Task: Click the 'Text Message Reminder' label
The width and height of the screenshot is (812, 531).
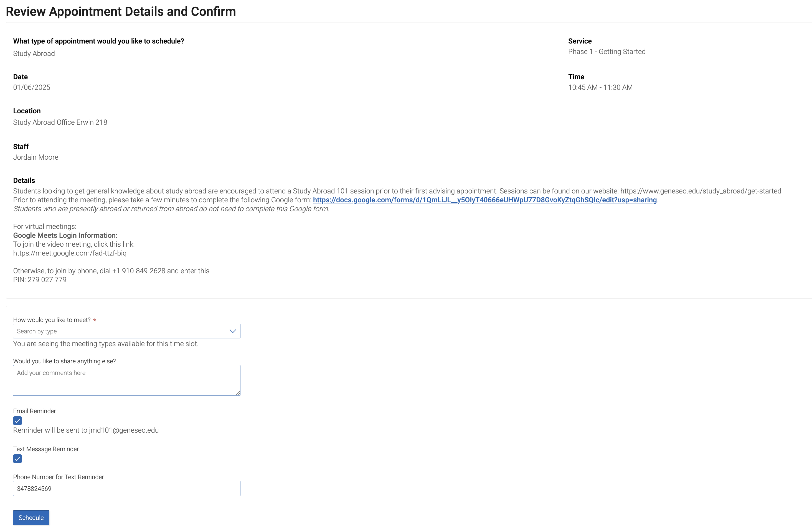Action: [x=46, y=449]
